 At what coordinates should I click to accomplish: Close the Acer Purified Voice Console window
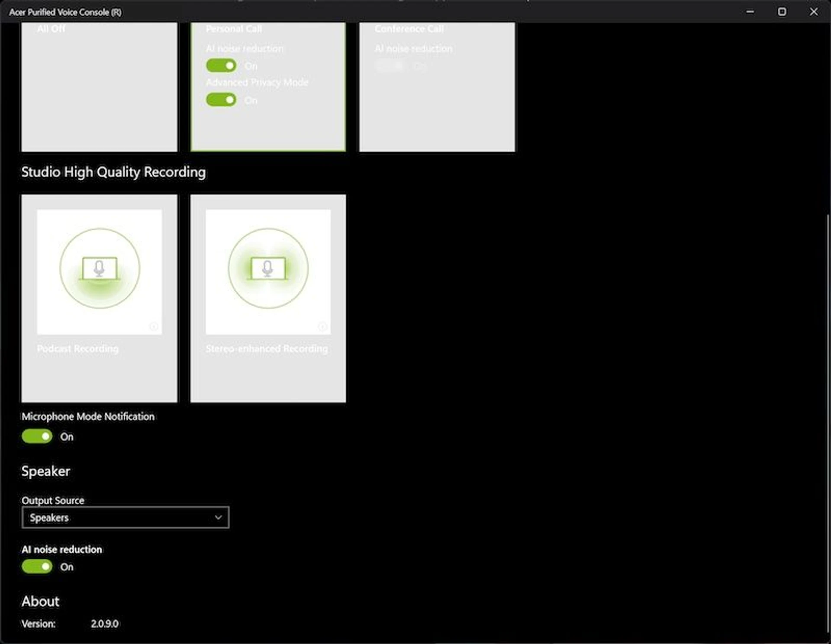tap(814, 12)
